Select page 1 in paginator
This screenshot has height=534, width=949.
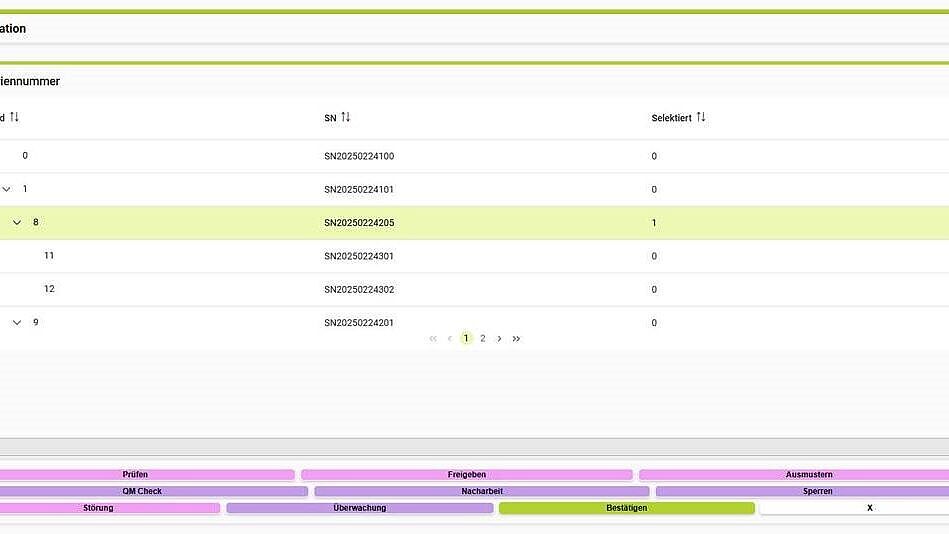pos(466,339)
